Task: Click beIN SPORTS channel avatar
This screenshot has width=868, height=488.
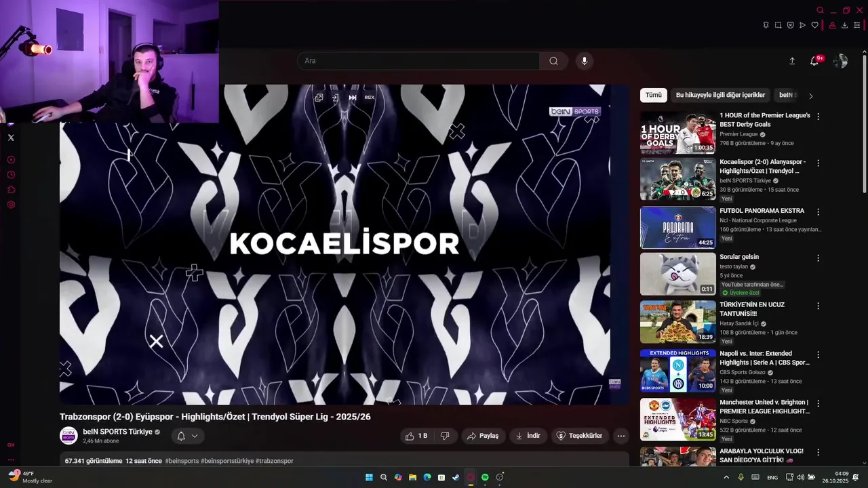Action: (x=68, y=436)
